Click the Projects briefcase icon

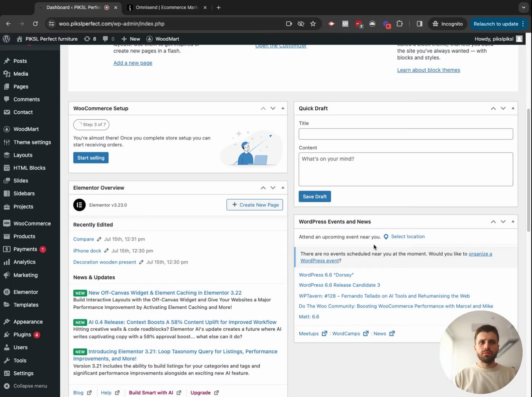click(x=7, y=207)
